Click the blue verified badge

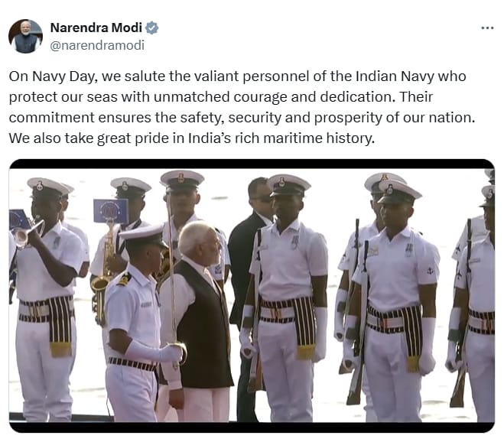tap(151, 28)
